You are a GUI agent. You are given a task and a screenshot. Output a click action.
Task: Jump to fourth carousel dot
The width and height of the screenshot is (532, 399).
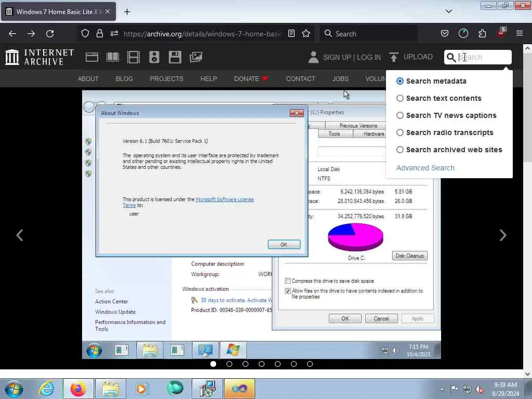click(x=262, y=364)
